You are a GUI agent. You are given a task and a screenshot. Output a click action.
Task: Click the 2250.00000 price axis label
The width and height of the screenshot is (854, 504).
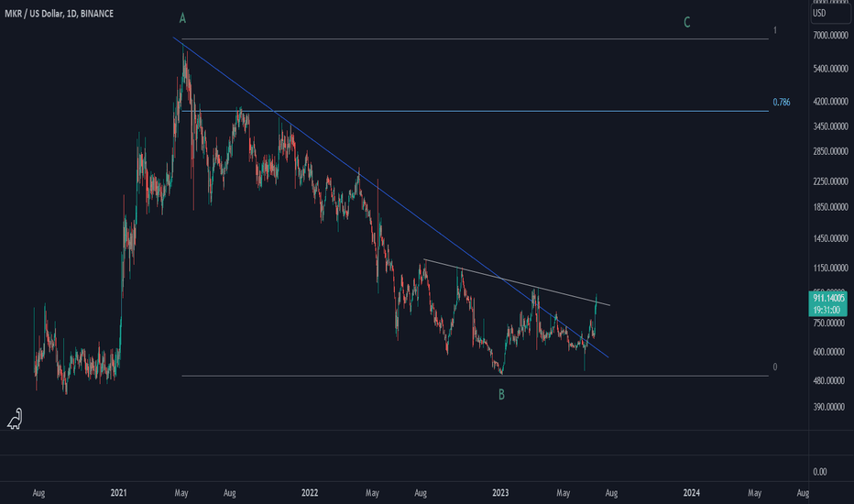pos(830,181)
